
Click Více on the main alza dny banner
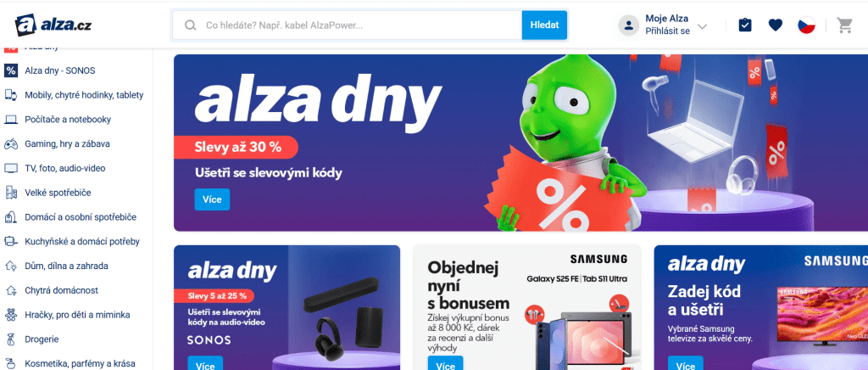[x=212, y=199]
